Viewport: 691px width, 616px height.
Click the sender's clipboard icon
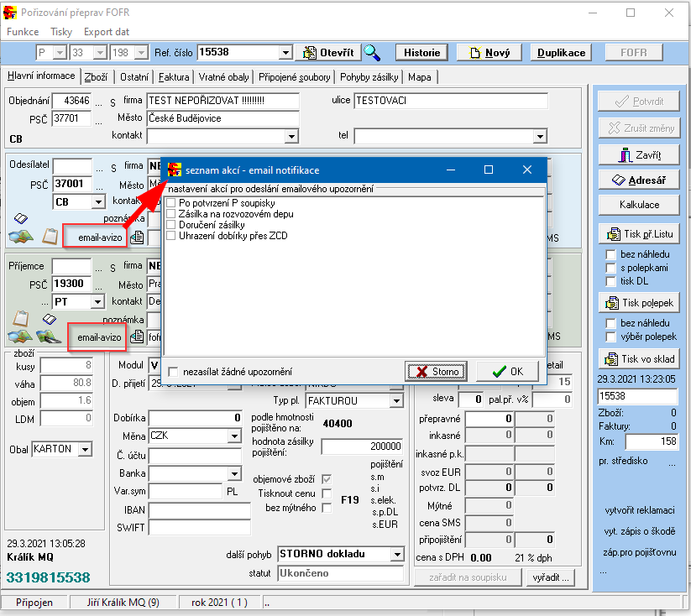pos(50,237)
